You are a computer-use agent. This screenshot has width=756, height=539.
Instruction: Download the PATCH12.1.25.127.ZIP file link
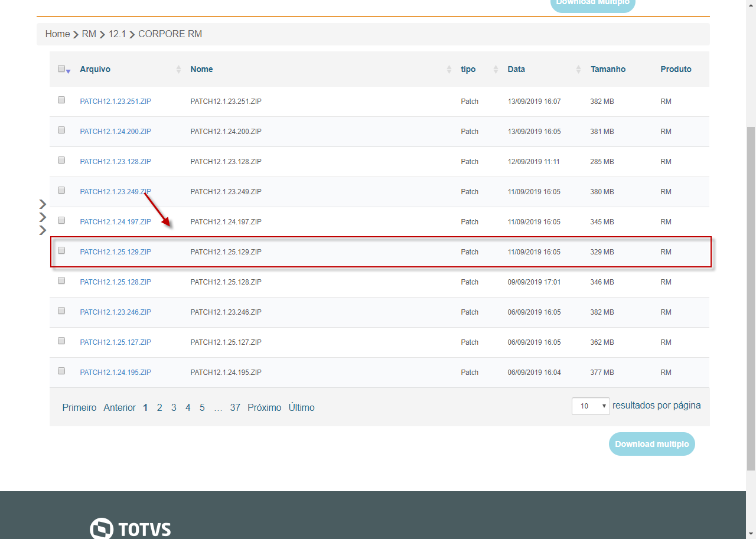116,342
